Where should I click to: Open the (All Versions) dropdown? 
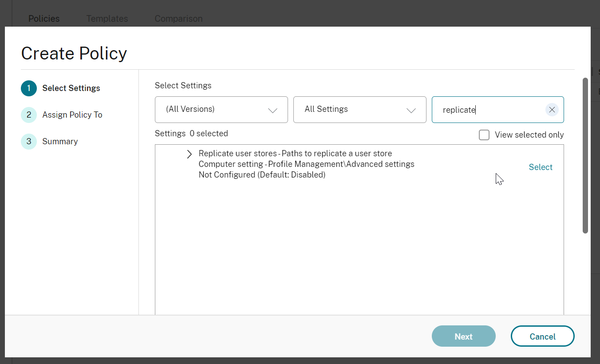[x=221, y=110]
